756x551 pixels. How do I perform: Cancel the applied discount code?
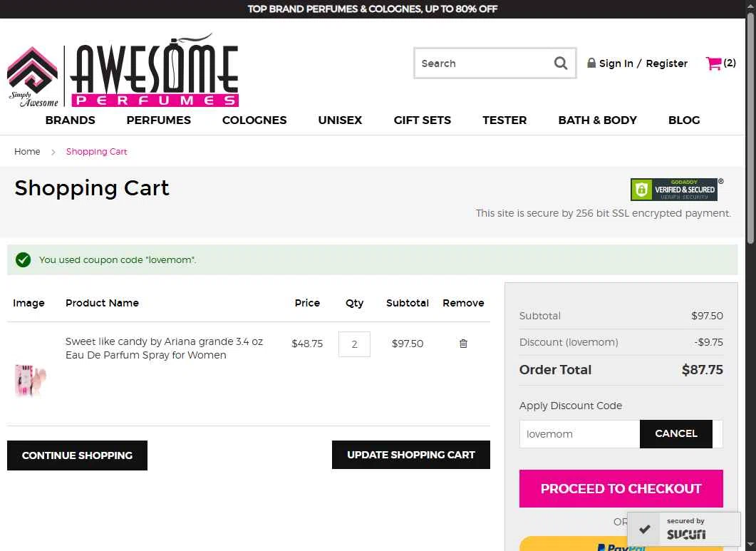[676, 434]
